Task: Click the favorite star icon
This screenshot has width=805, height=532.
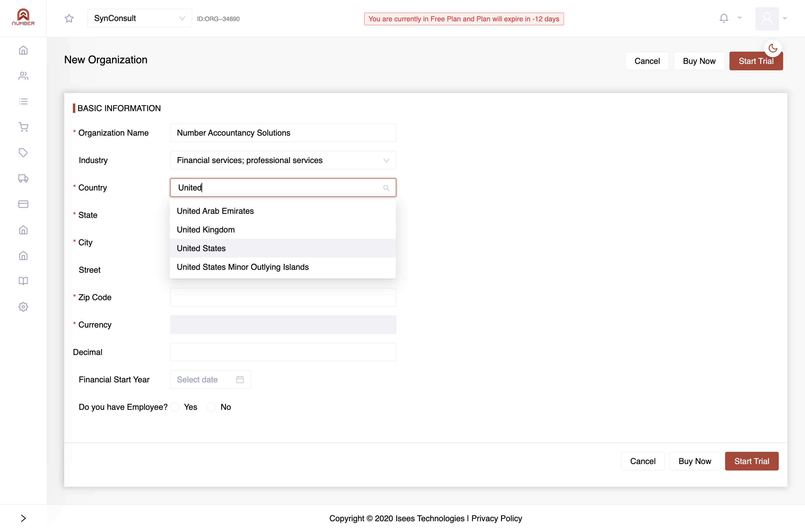Action: coord(69,18)
